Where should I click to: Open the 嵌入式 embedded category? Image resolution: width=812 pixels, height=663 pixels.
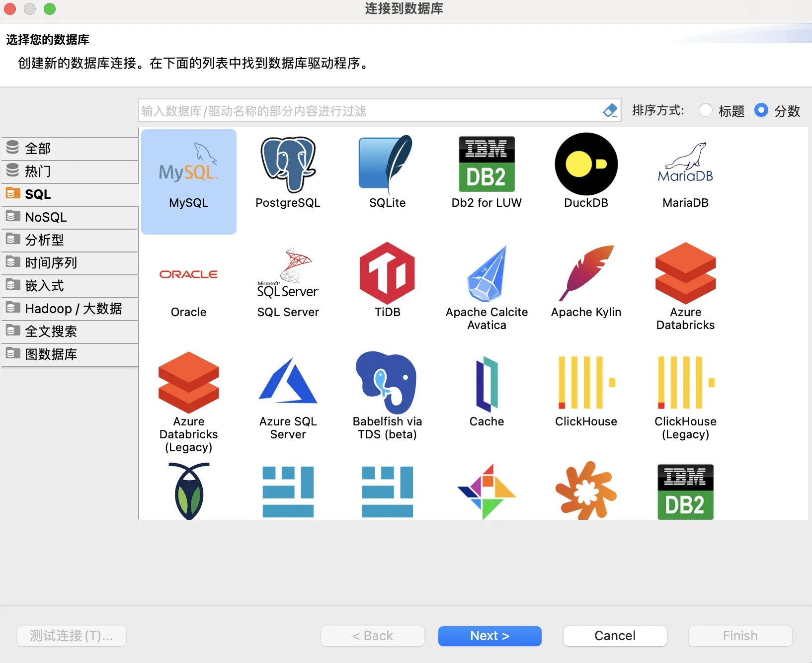[x=70, y=286]
